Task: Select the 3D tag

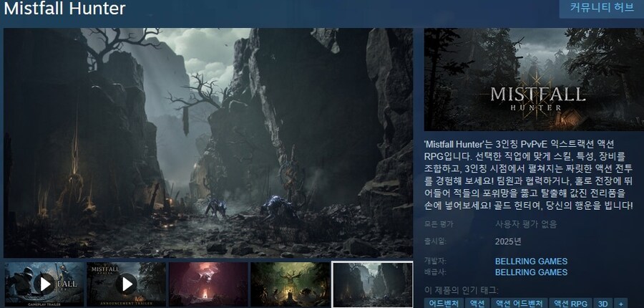Action: (x=602, y=304)
